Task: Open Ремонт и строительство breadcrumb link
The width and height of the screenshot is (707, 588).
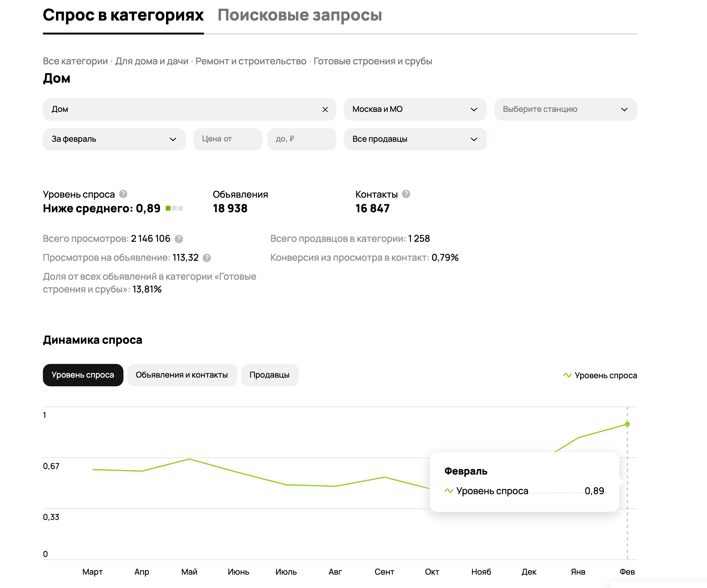Action: pos(251,61)
